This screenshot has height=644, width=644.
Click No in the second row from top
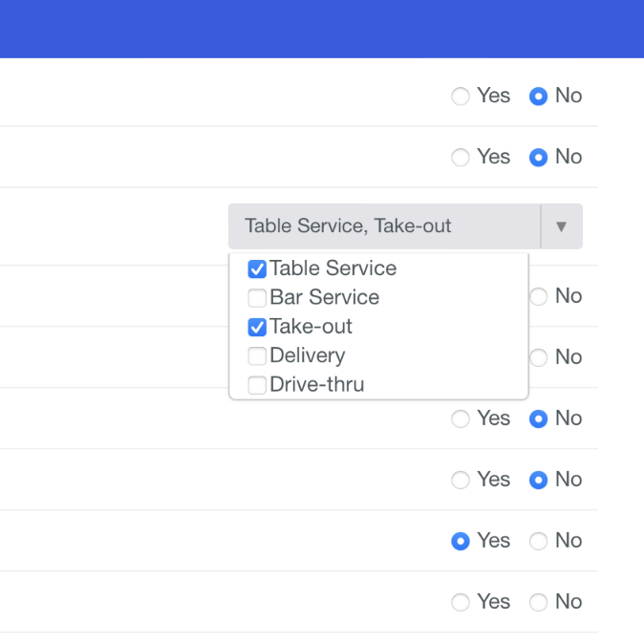pos(539,158)
